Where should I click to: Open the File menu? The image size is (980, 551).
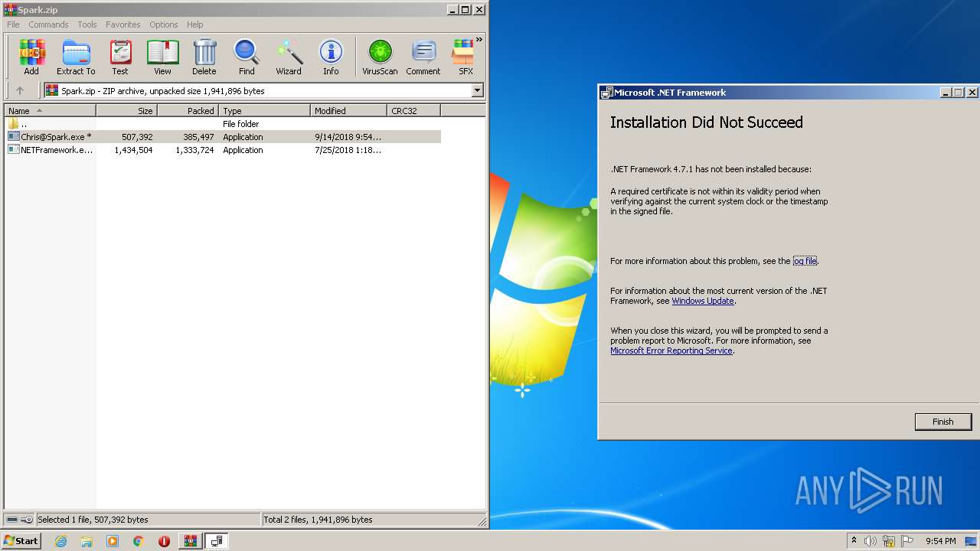point(13,24)
